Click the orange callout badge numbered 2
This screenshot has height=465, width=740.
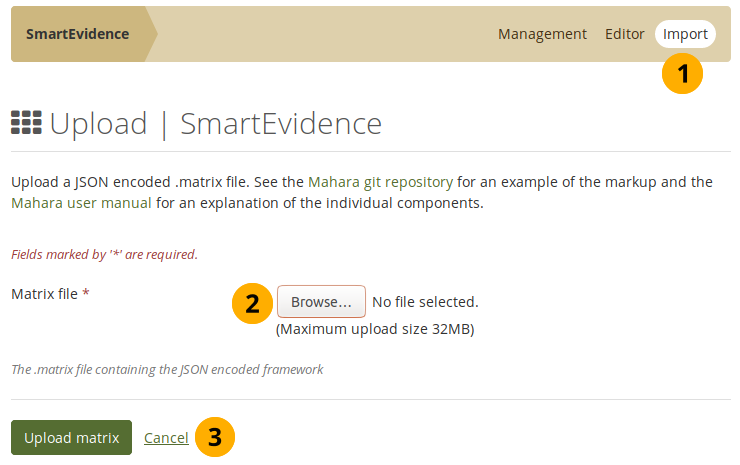coord(252,304)
